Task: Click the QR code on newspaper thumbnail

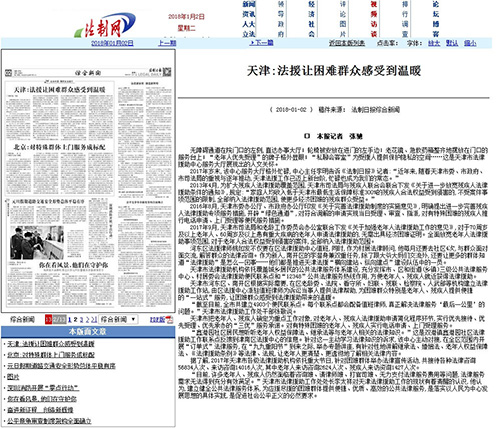Action: pos(167,72)
